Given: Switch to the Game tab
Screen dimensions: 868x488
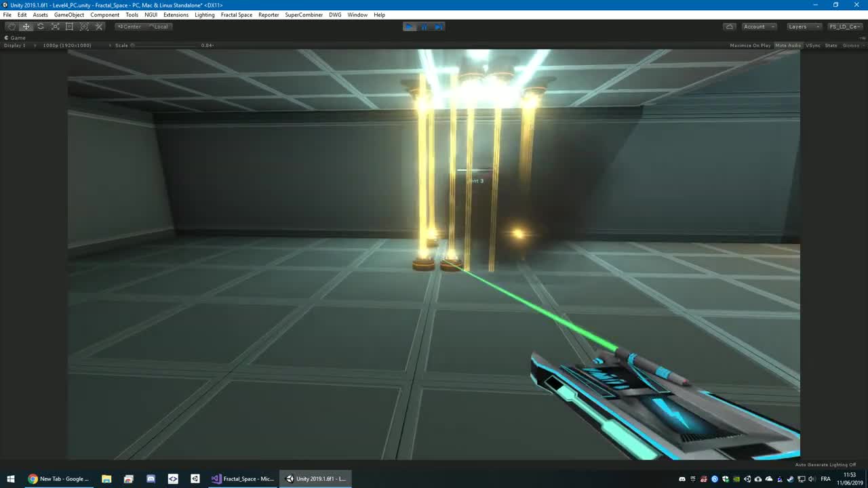Looking at the screenshot, I should pyautogui.click(x=15, y=38).
